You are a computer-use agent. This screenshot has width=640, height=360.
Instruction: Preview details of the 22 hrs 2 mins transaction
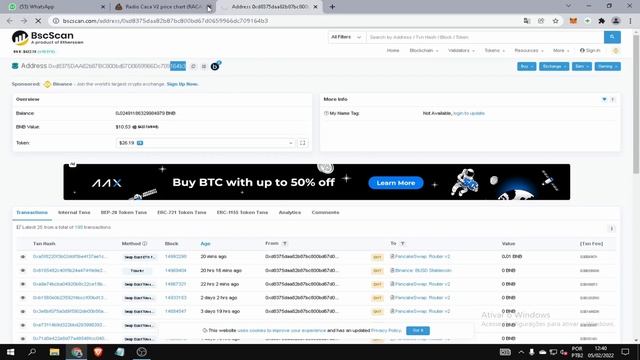pyautogui.click(x=23, y=284)
